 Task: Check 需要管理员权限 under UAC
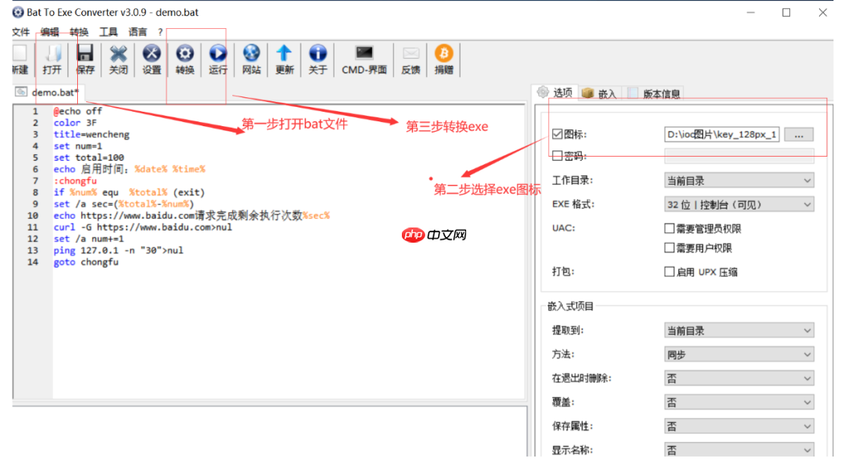coord(668,227)
